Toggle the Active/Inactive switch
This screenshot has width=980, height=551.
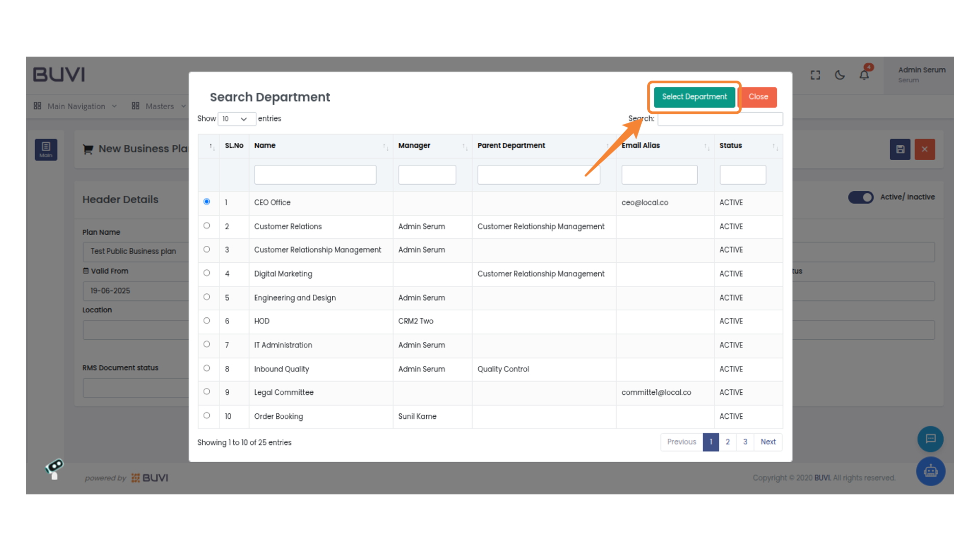tap(861, 197)
